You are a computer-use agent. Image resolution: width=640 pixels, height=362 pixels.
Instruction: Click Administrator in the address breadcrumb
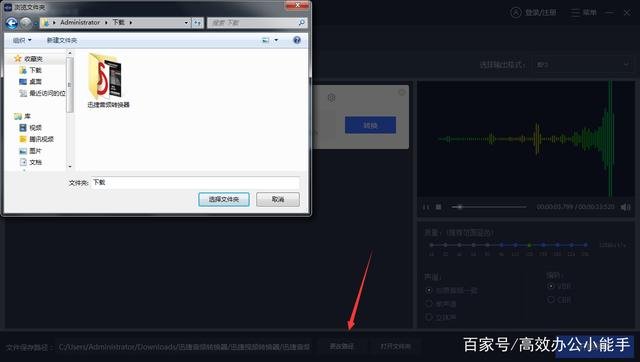pyautogui.click(x=80, y=22)
